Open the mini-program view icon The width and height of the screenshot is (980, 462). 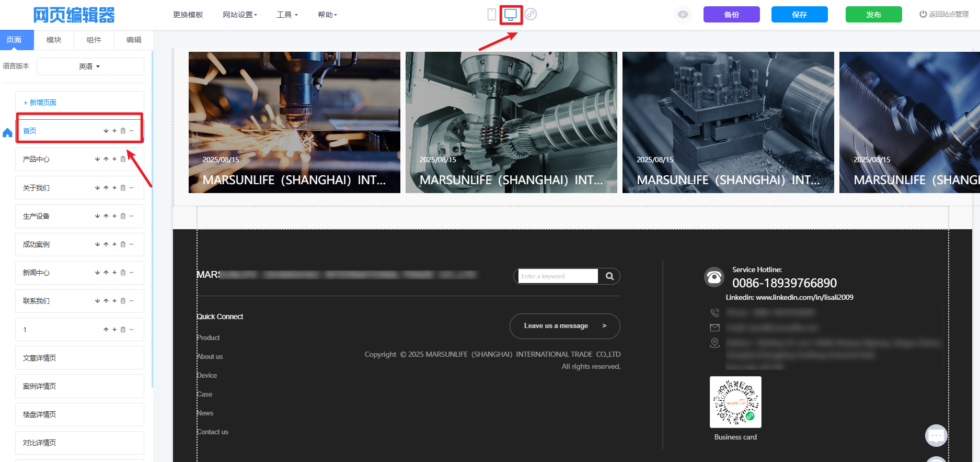(x=531, y=14)
